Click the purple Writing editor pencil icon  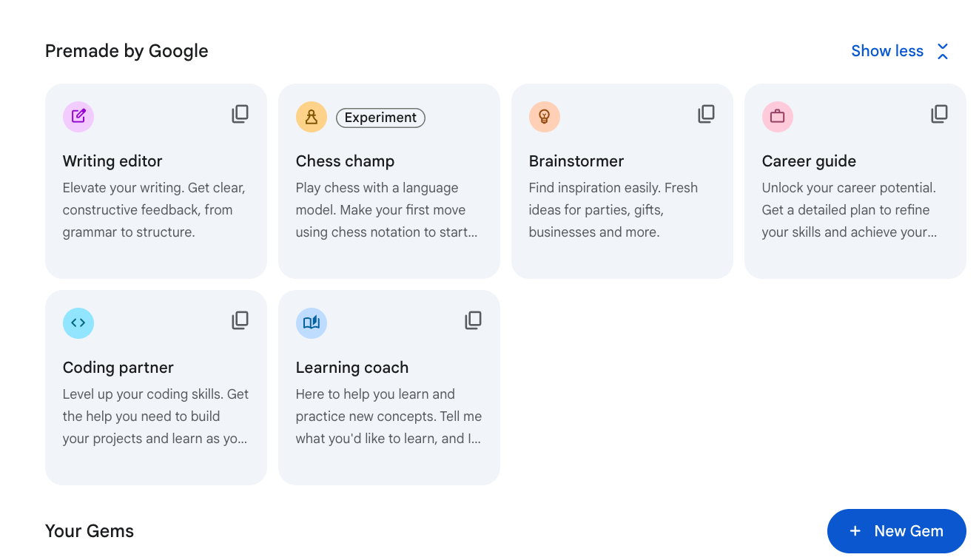pos(78,117)
